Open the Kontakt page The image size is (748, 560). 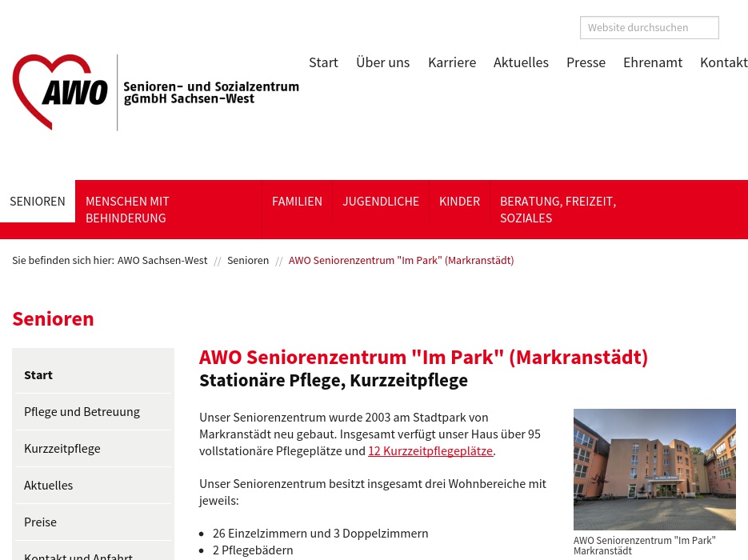pyautogui.click(x=723, y=62)
